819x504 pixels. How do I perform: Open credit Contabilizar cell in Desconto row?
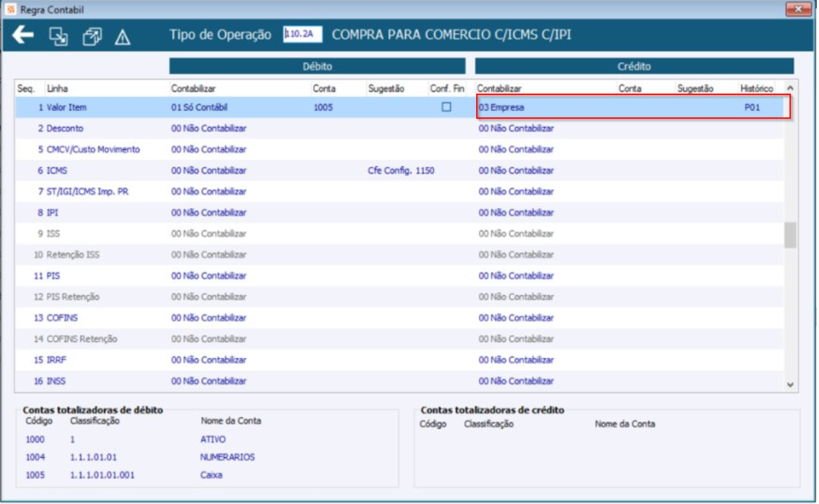pos(516,128)
